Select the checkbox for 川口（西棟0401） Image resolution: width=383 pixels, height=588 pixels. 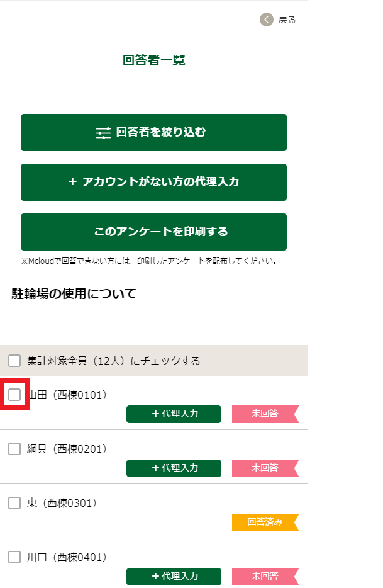(14, 557)
